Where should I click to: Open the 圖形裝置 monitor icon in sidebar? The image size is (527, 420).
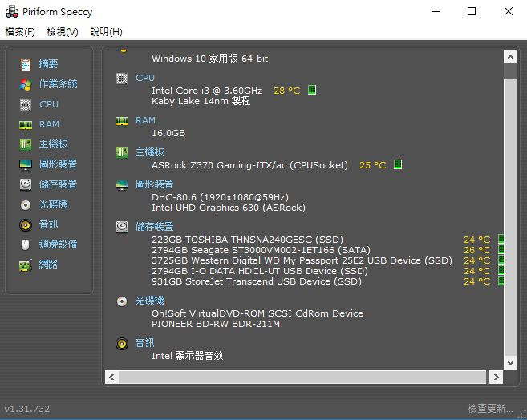26,165
